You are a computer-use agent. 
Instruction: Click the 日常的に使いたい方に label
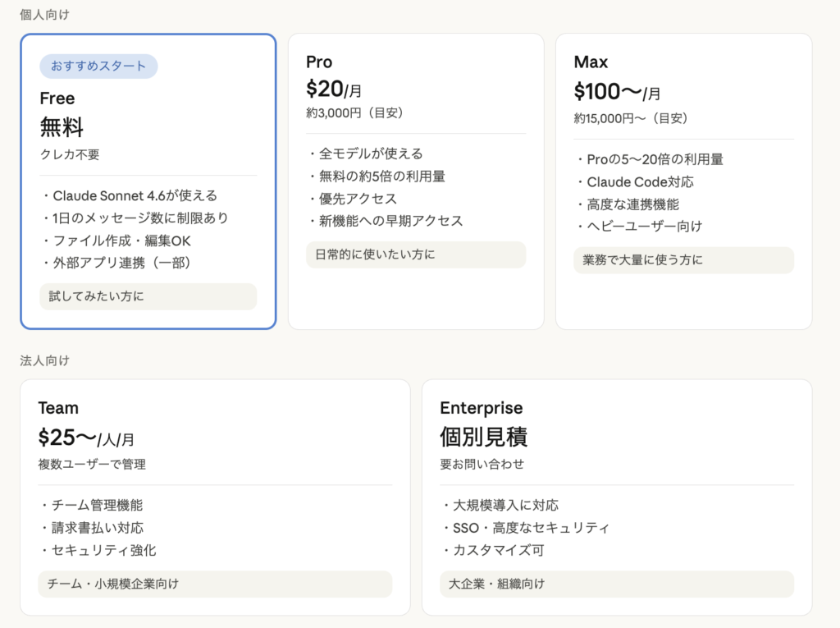(x=416, y=254)
